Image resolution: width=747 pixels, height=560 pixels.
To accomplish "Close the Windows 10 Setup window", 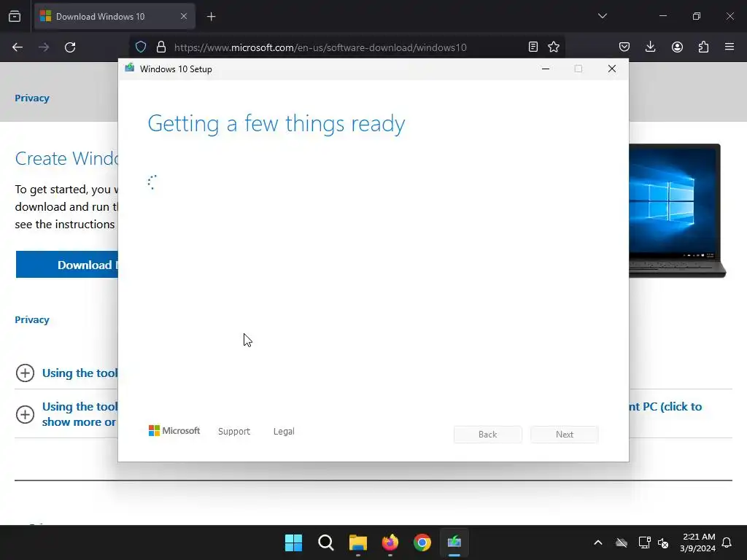I will tap(612, 69).
